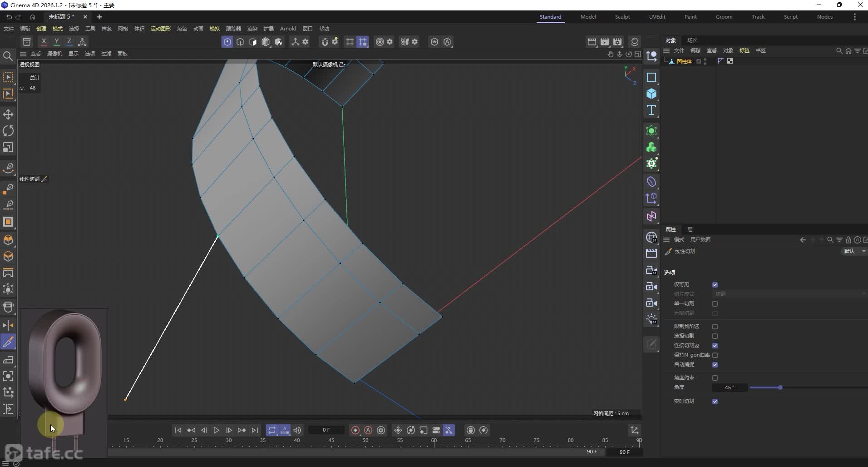Toggle the 仅可见 checkbox
868x467 pixels.
[x=715, y=285]
